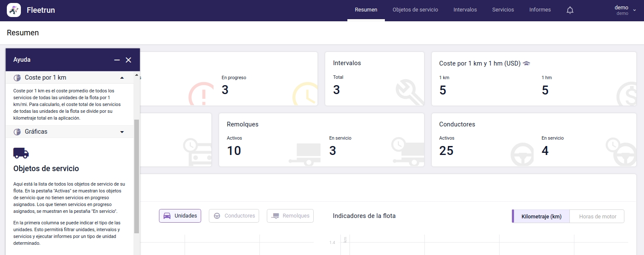Go to the Informes section

540,9
